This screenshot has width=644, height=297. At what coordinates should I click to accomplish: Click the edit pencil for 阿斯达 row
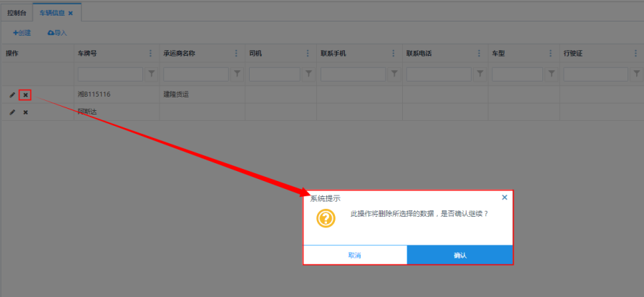(12, 112)
